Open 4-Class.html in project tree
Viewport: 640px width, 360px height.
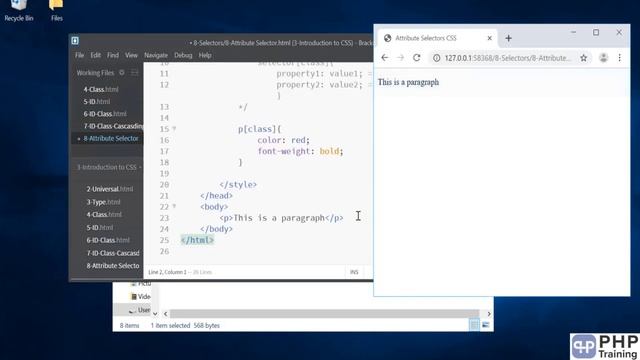click(104, 215)
